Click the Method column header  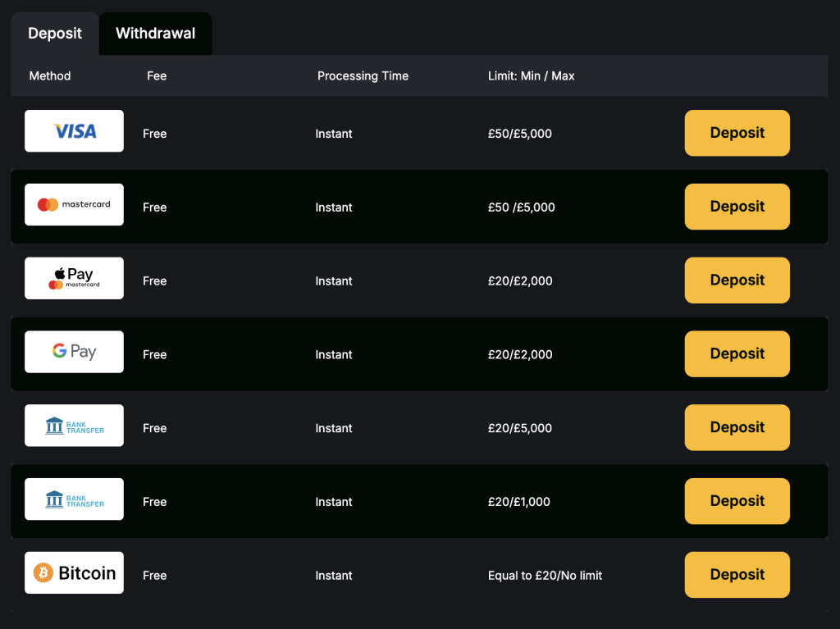coord(49,75)
